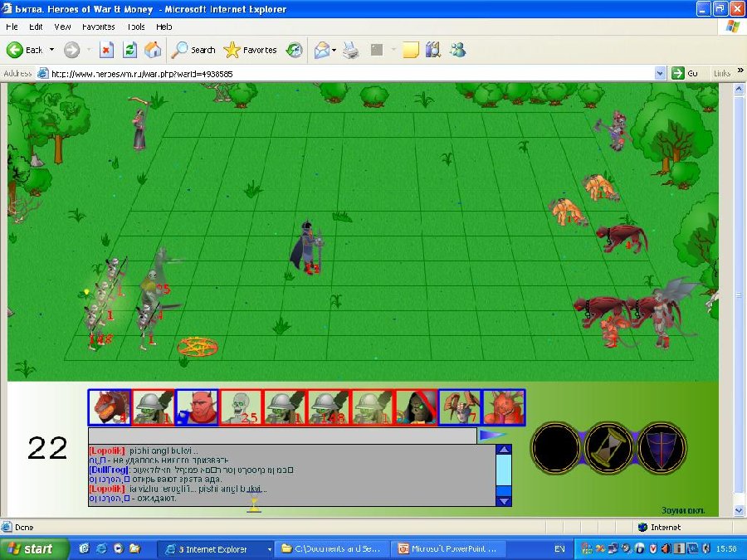
Task: Click the Forward navigation button
Action: [x=72, y=50]
